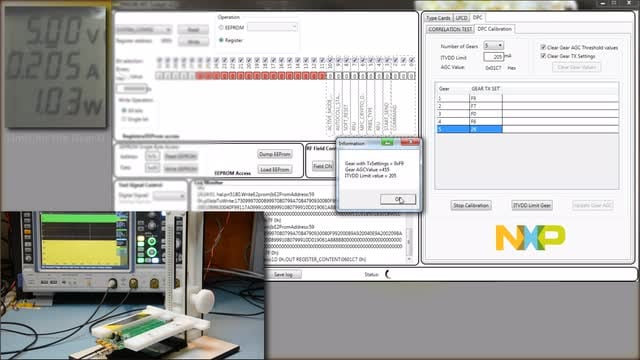Open the CORRELATION TEST sub-tab

(x=450, y=29)
